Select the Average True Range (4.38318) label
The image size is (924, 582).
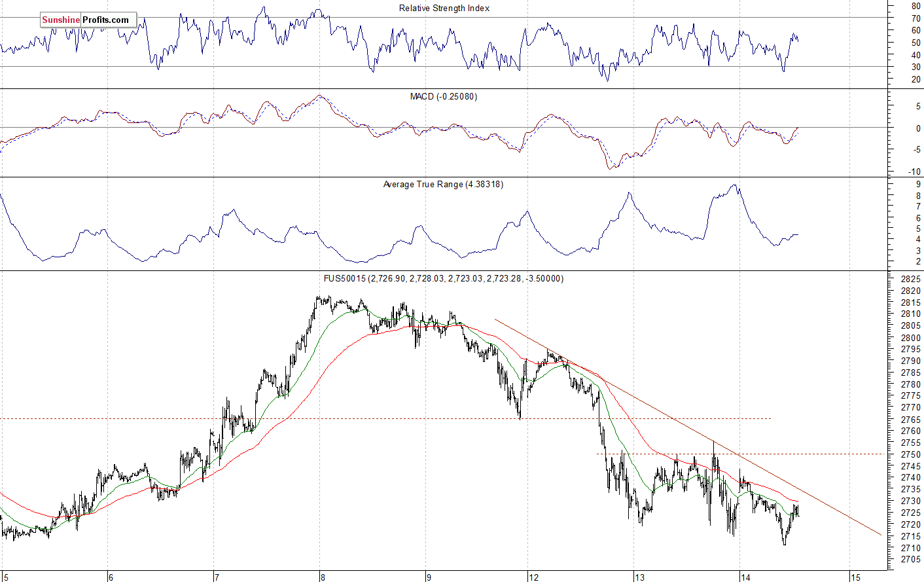tap(443, 185)
